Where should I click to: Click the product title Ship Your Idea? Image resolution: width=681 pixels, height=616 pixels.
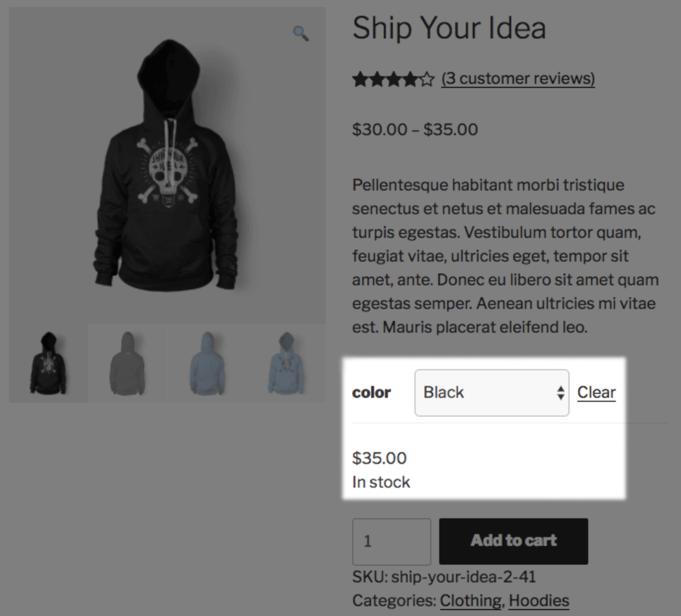tap(449, 28)
